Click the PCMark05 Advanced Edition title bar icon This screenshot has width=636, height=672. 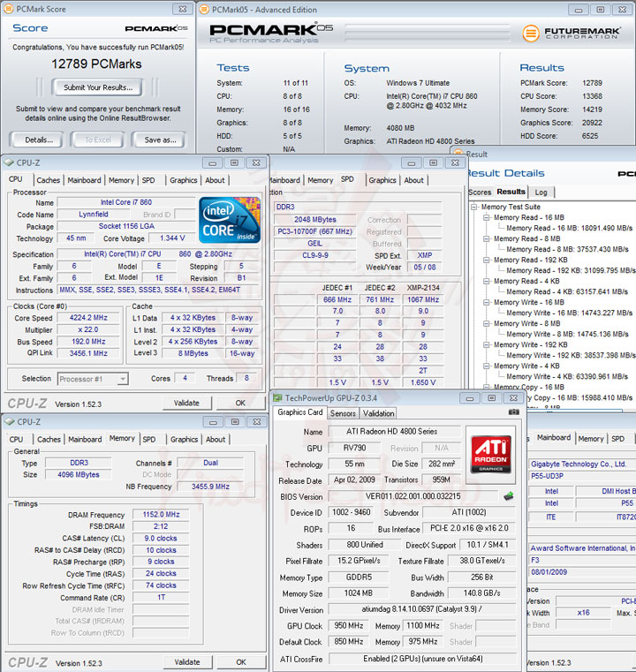(x=204, y=10)
